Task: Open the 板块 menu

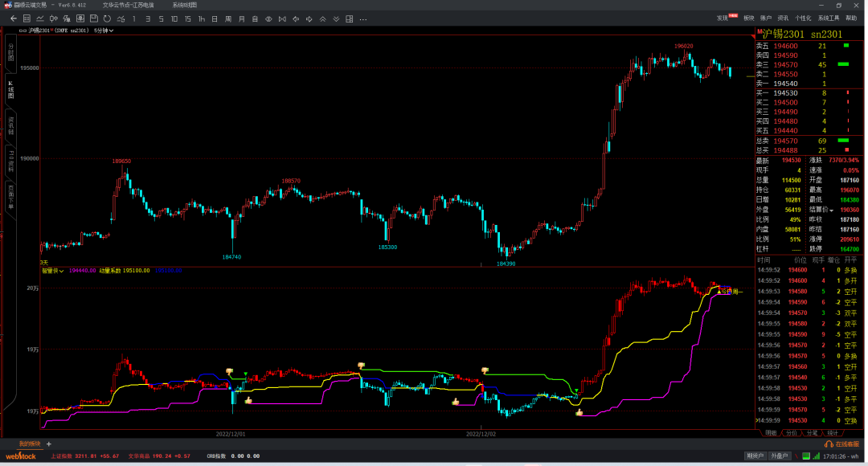Action: (x=749, y=18)
